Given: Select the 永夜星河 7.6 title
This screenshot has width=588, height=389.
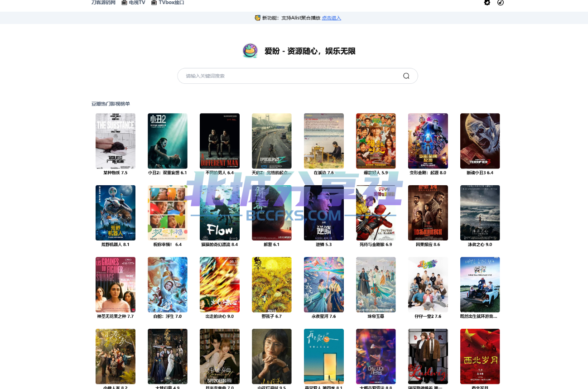Looking at the screenshot, I should tap(324, 317).
